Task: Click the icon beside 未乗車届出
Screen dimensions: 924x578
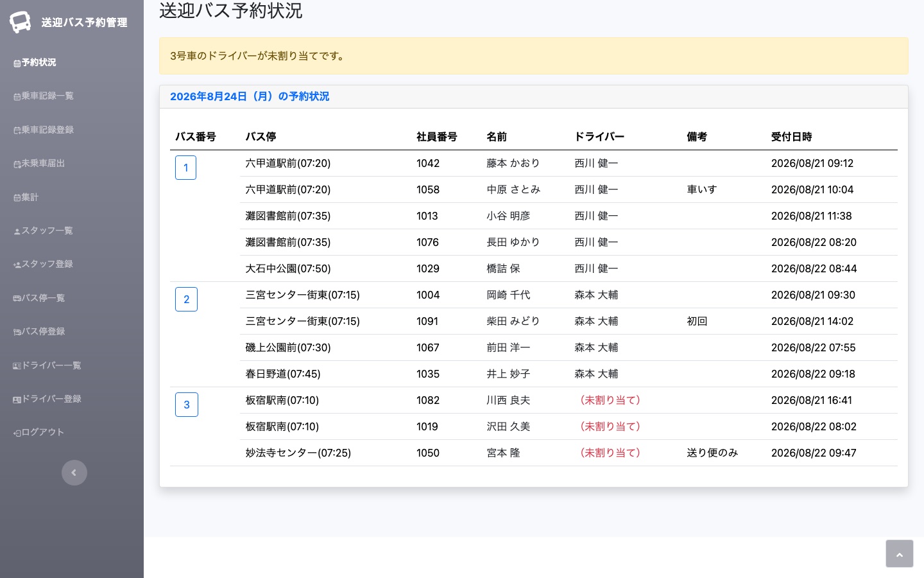Action: pos(17,164)
